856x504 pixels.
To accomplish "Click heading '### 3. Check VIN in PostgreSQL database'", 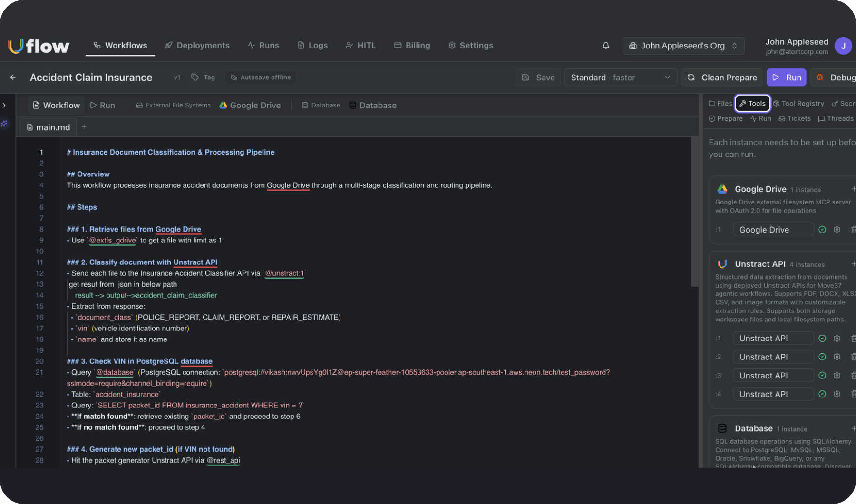I will (140, 361).
